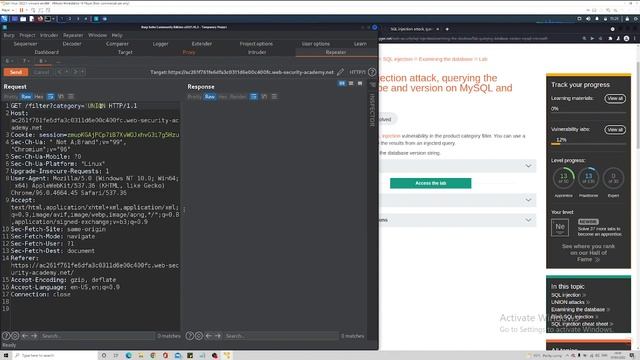Image resolution: width=640 pixels, height=360 pixels.
Task: Toggle the Response Pretty view
Action: 195,97
